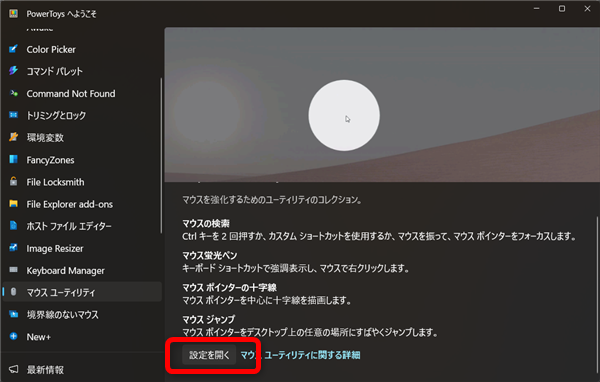Click the Ctrl キーを 2 回押すか description line
This screenshot has width=600, height=382.
tap(379, 236)
